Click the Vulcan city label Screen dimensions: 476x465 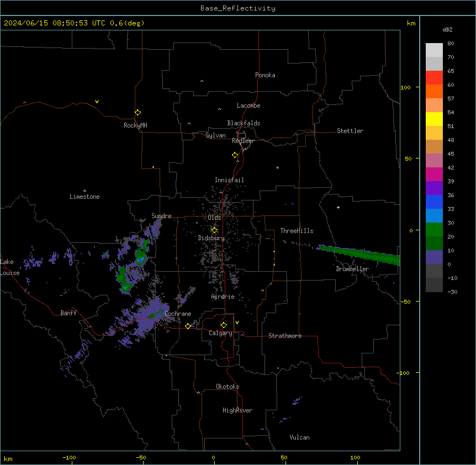click(x=299, y=437)
